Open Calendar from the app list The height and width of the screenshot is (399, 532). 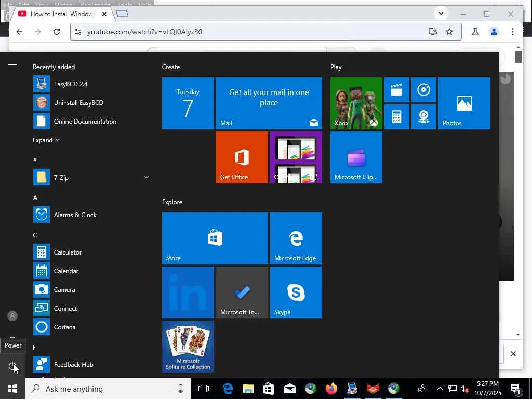[91, 271]
